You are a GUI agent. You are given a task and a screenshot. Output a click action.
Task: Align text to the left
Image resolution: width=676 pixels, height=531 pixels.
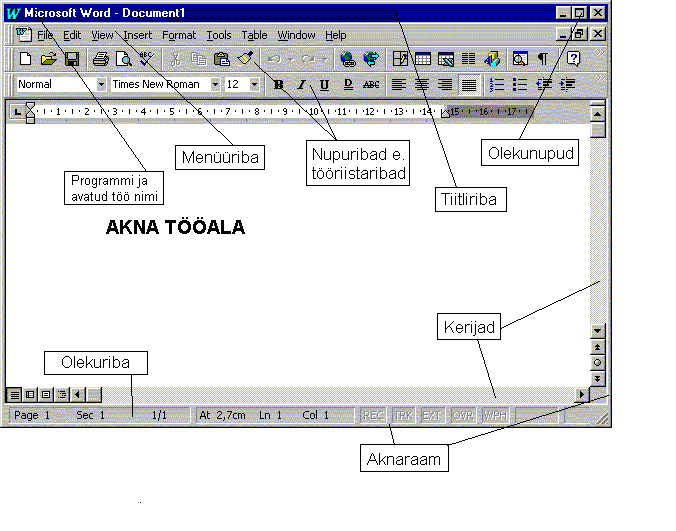pos(398,84)
